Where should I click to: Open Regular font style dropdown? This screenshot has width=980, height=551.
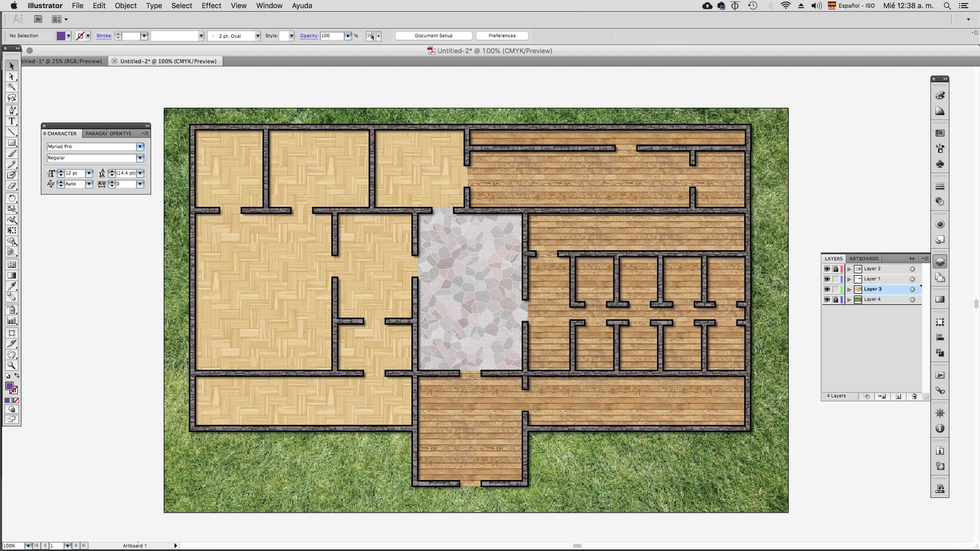coord(140,158)
